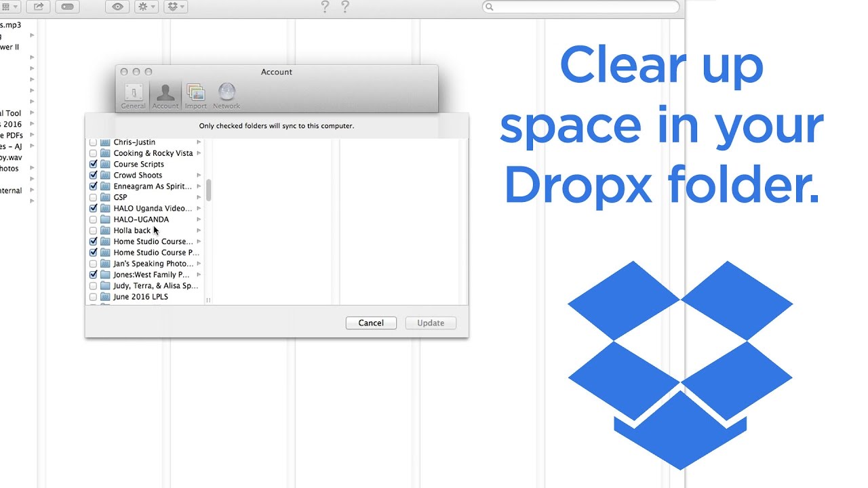Open the Dropbox toolbar menu in Finder
This screenshot has width=868, height=488.
[x=175, y=7]
